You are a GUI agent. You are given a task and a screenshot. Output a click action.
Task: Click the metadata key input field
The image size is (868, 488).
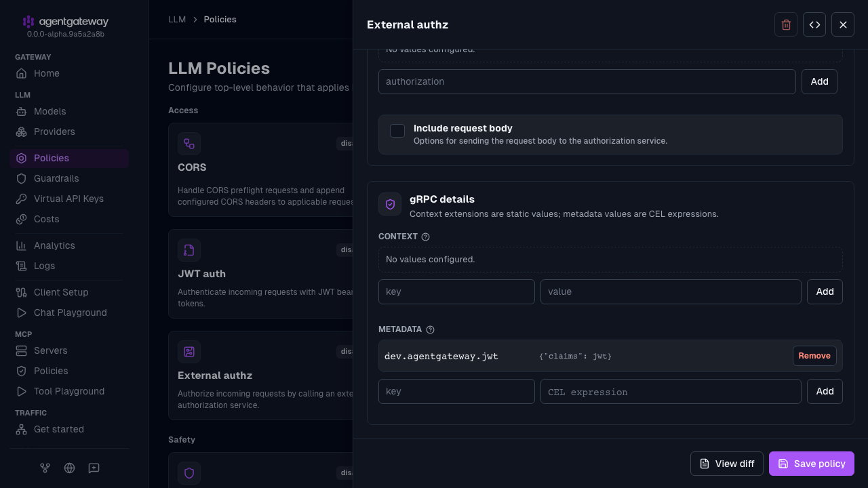pos(456,391)
